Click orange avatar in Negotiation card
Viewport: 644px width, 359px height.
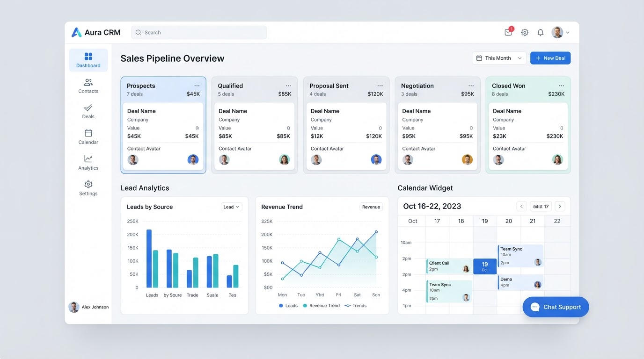(x=467, y=160)
